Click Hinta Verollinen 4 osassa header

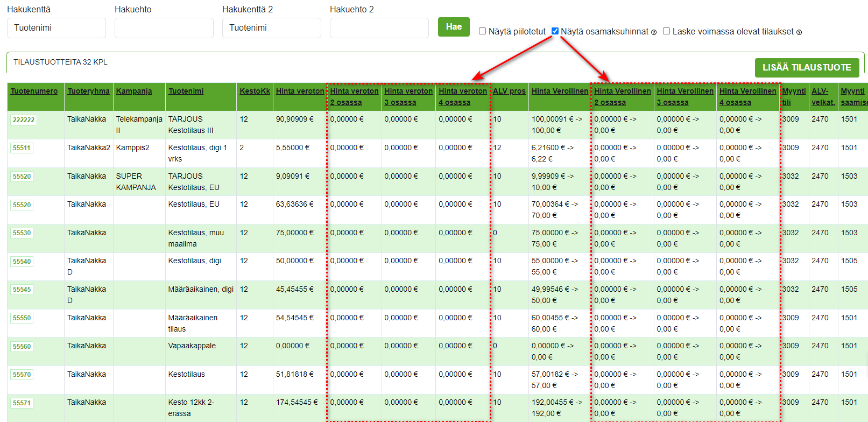click(x=748, y=97)
